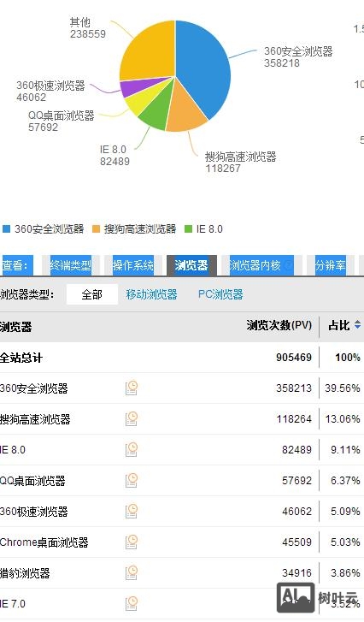Viewport: 364px width, 622px height.
Task: Open history trend icon for 搜狗高速浏览器 row
Action: click(x=132, y=418)
